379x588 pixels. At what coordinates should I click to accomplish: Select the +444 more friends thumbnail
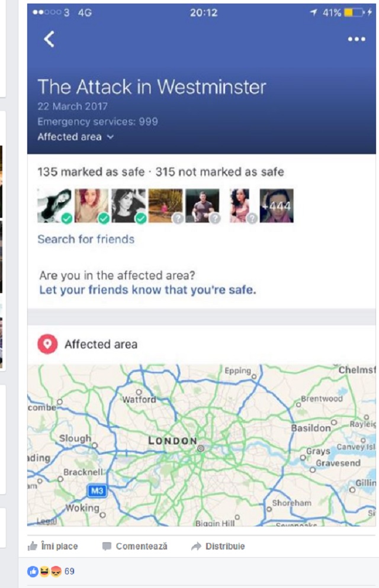[x=277, y=206]
